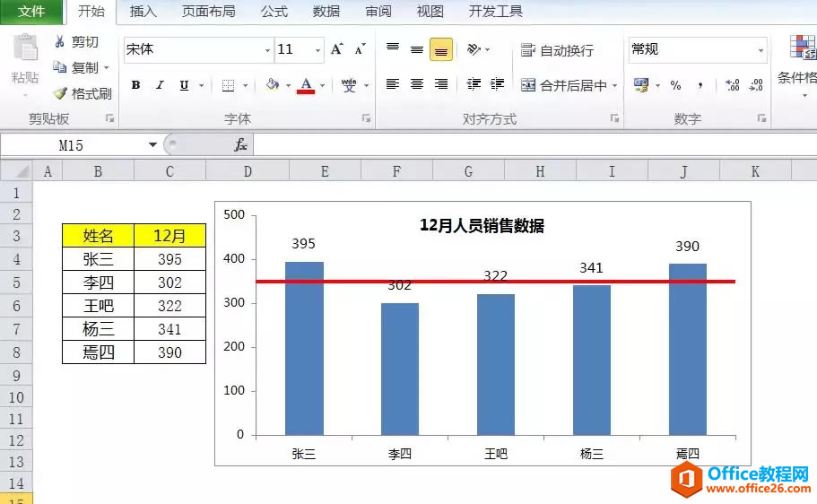This screenshot has width=817, height=504.
Task: Switch to the Developer (开发工具) tab
Action: tap(496, 12)
